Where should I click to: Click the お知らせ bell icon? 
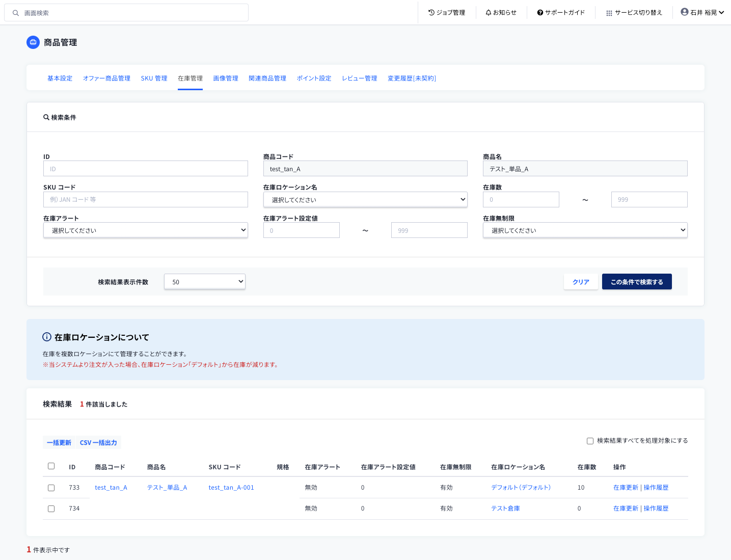[489, 12]
